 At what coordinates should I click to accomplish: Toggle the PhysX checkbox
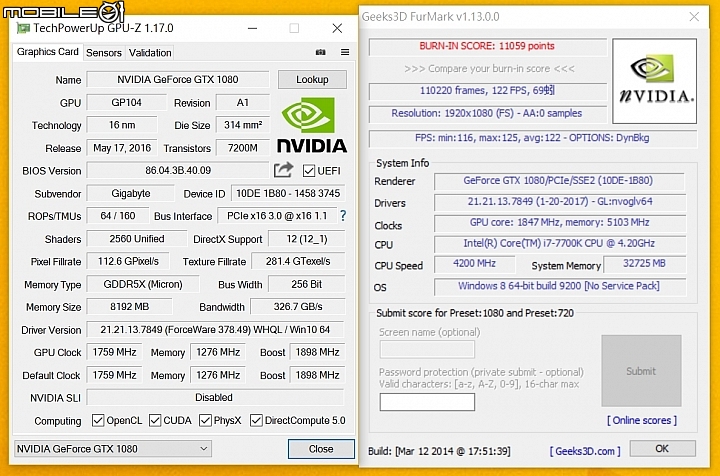(x=205, y=420)
